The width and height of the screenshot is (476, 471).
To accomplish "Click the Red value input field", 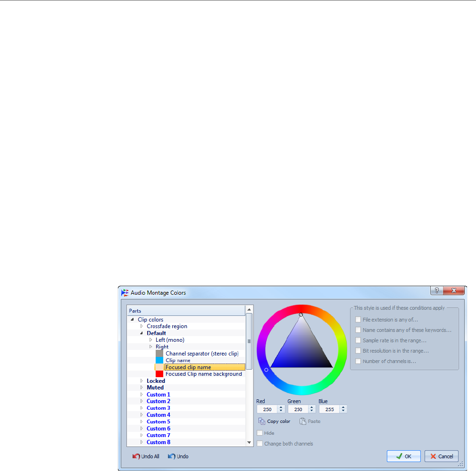I will [x=267, y=409].
